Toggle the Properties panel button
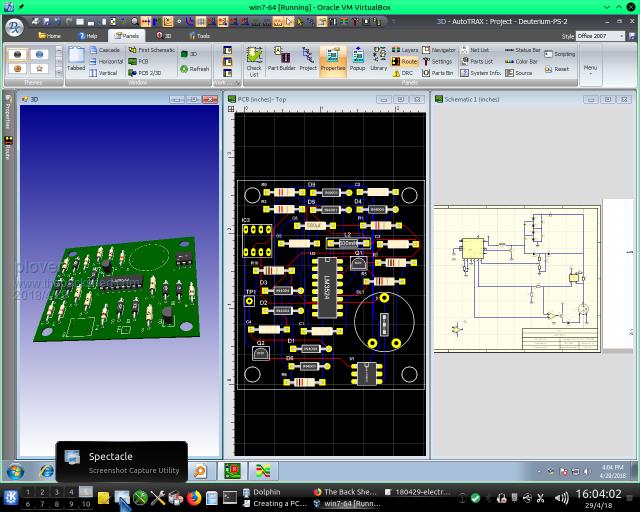The height and width of the screenshot is (512, 640). [x=332, y=62]
